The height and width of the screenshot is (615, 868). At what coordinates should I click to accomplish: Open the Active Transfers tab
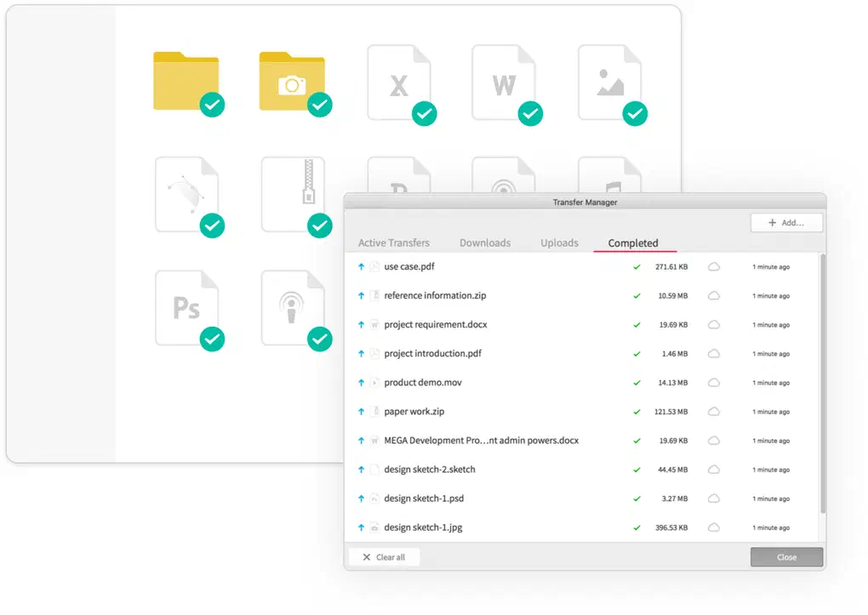point(393,242)
